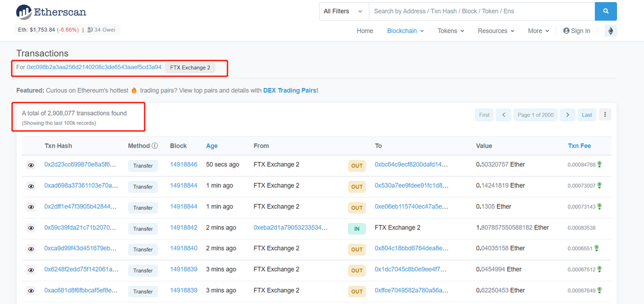Click fee bulb icon for 0.00073007 row
This screenshot has height=304, width=644.
pos(599,186)
